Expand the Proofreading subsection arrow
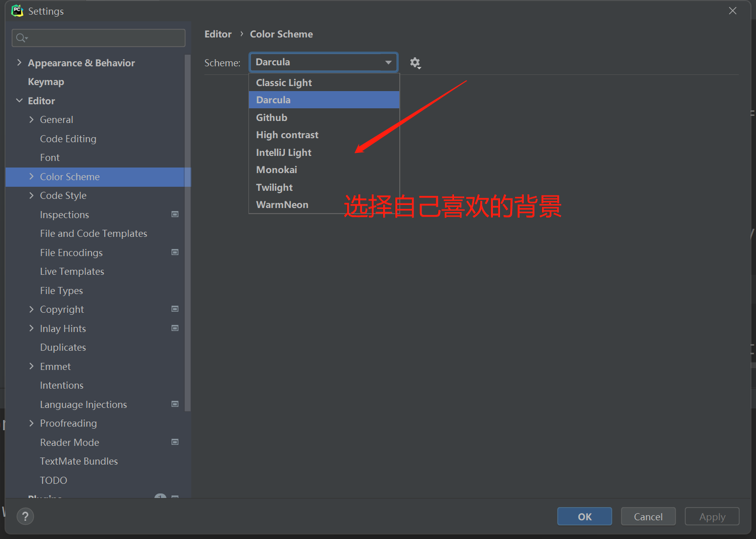 point(31,423)
